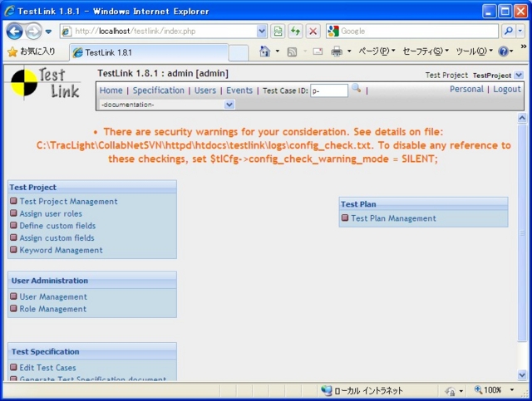Open the Specification navigation link

tap(159, 90)
